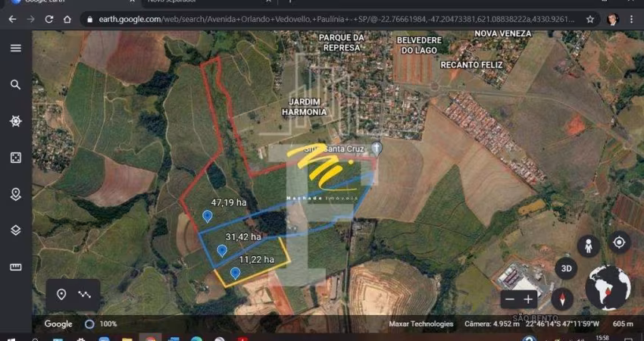Open Map Style layers icon
The height and width of the screenshot is (341, 644).
(x=16, y=230)
